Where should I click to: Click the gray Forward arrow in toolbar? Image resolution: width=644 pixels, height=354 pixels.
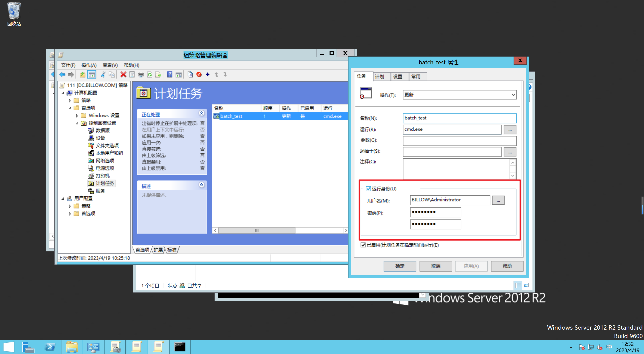(71, 75)
